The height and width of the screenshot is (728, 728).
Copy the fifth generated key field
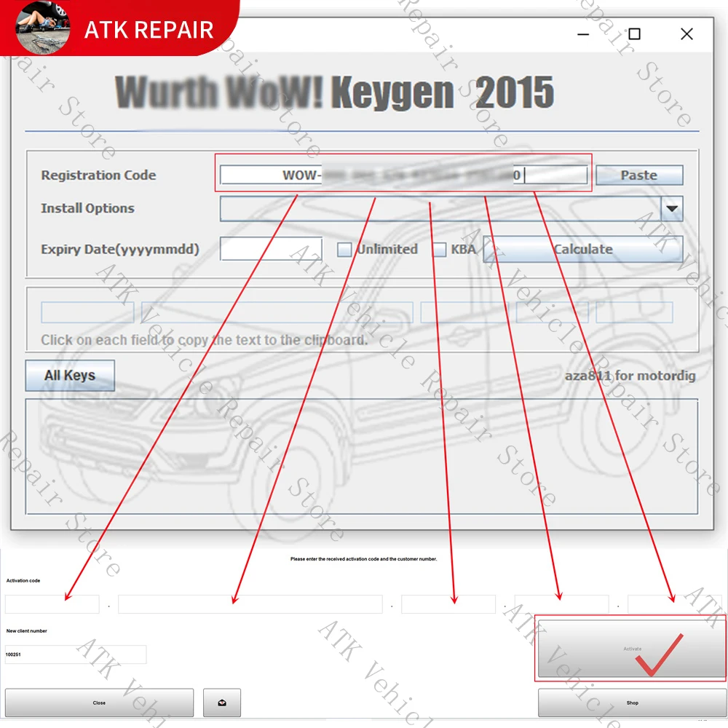(x=634, y=312)
